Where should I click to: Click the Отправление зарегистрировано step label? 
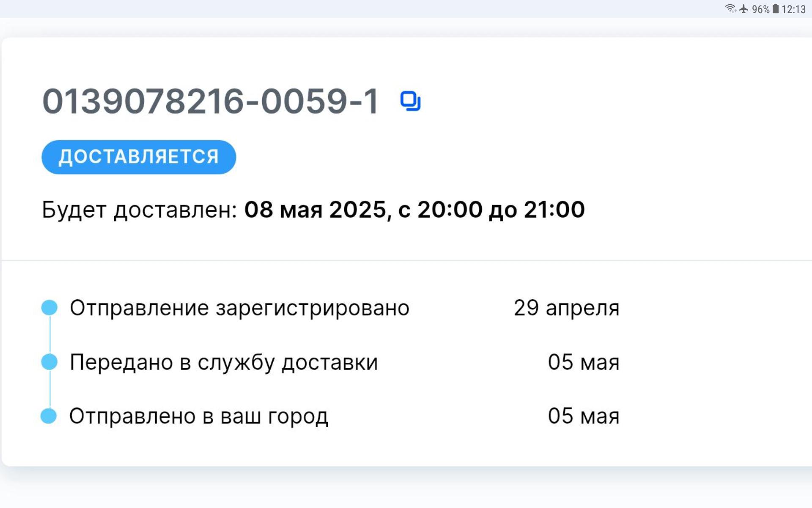tap(239, 308)
